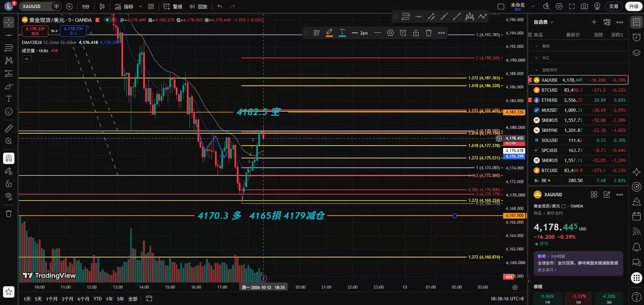The image size is (644, 305).
Task: Choose the 全部 time range
Action: coord(133,299)
